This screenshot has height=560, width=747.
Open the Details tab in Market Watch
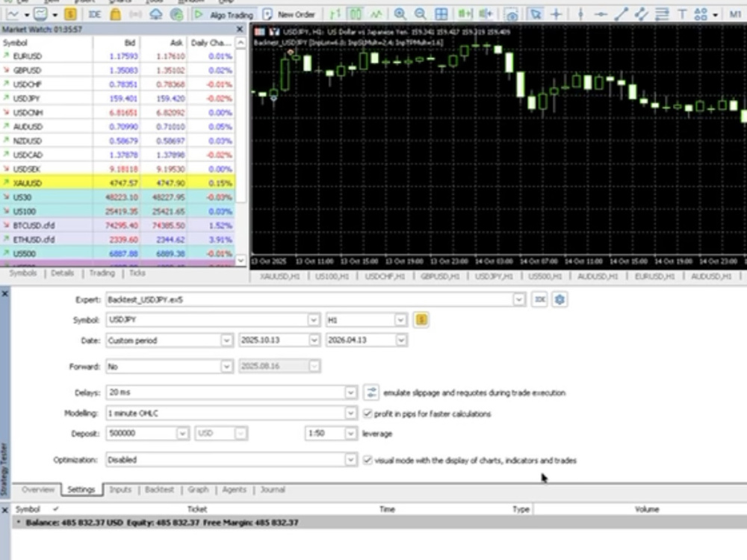coord(63,273)
